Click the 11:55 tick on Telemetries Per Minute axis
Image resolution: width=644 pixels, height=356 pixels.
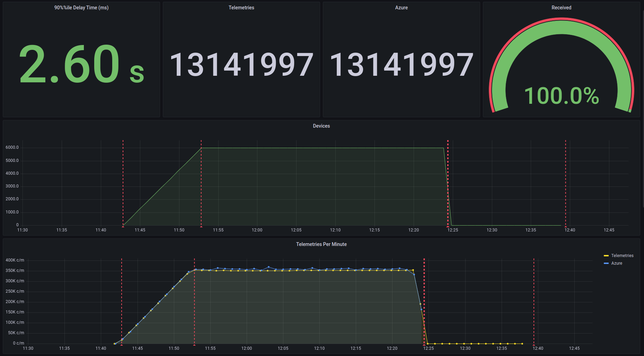pos(210,348)
